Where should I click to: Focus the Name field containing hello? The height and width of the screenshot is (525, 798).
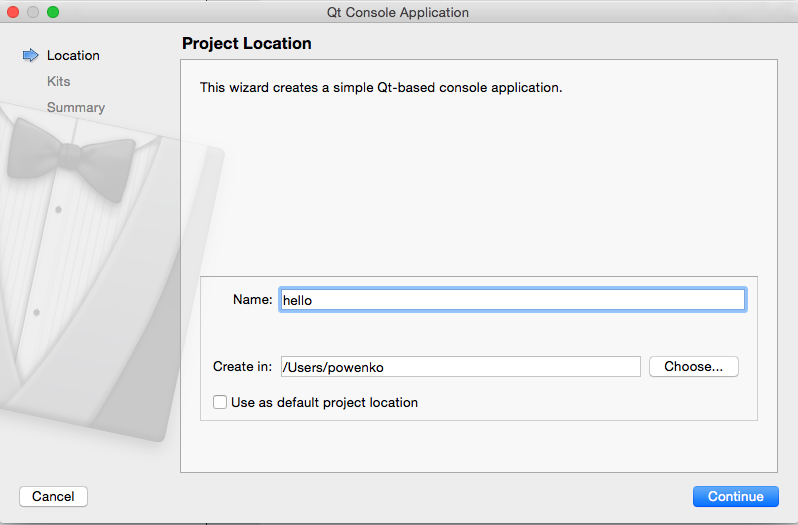click(x=512, y=300)
